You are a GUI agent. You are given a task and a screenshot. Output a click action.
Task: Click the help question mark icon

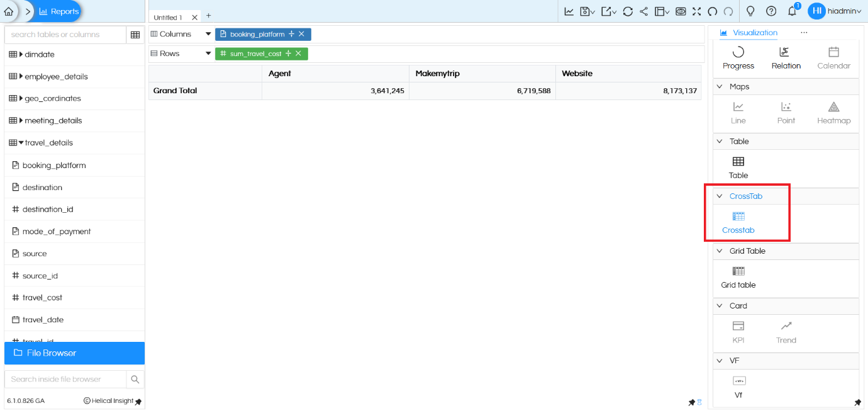(x=771, y=11)
